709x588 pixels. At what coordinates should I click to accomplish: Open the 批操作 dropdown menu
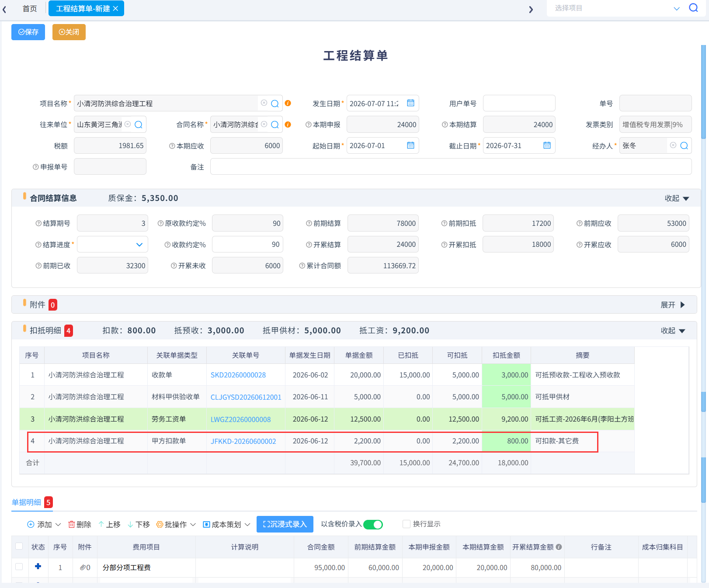coord(176,524)
